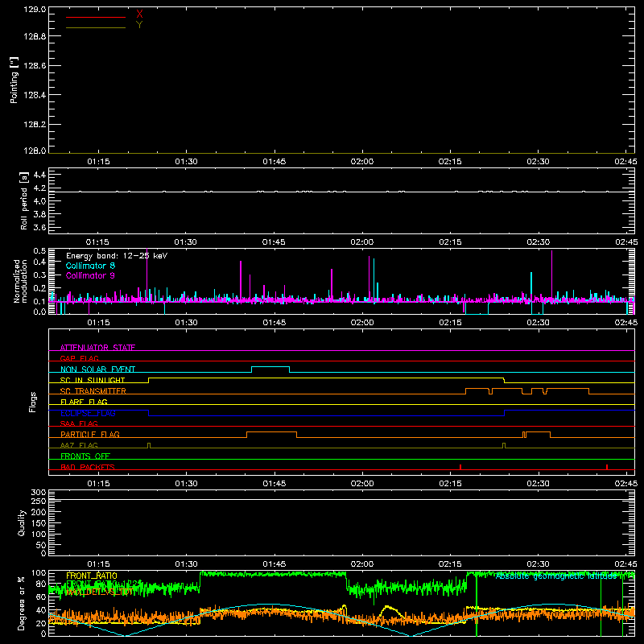This screenshot has height=644, width=644.
Task: Select the 128.0 pointing tick label
Action: [x=35, y=151]
